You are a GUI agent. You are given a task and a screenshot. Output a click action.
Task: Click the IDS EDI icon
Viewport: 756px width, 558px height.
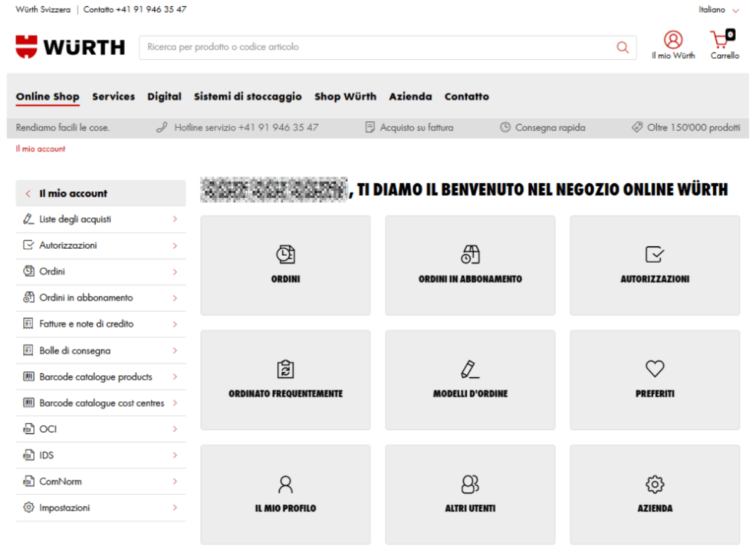tap(28, 455)
